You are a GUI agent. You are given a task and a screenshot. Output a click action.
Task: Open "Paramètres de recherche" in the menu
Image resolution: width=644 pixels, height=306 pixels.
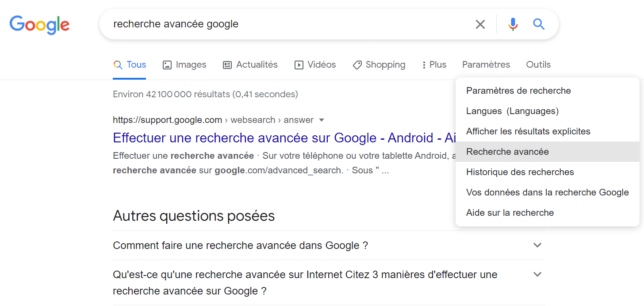(x=518, y=91)
